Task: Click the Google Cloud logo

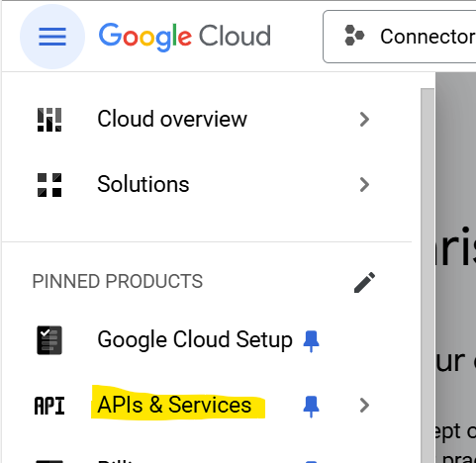Action: tap(185, 37)
